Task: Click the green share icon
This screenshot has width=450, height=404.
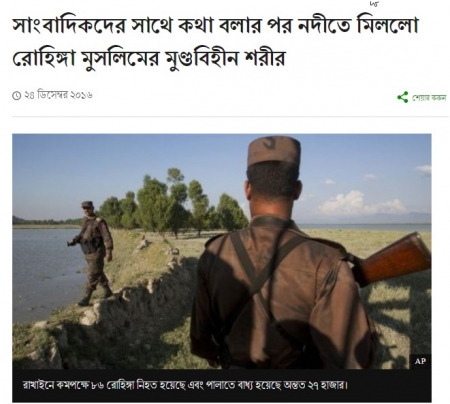Action: pos(403,97)
